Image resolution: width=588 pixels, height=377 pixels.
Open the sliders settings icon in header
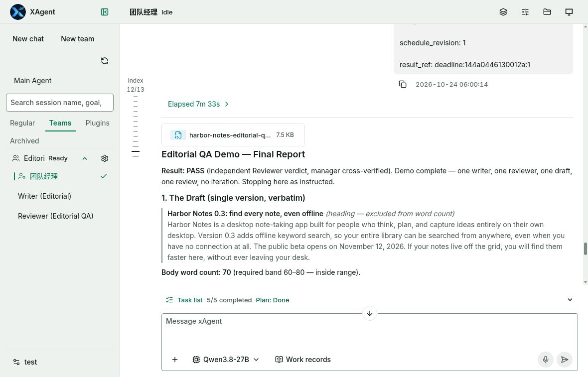(x=525, y=12)
